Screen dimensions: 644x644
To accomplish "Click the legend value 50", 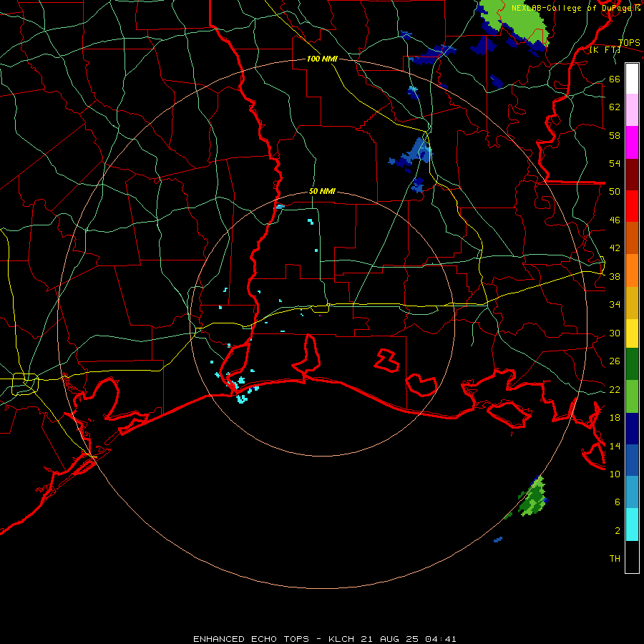I will (615, 192).
